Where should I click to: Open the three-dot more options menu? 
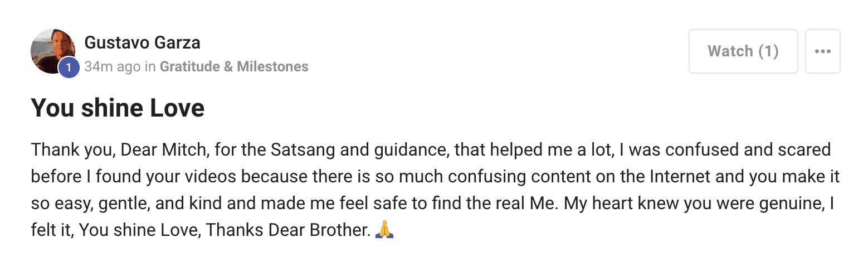(x=822, y=51)
